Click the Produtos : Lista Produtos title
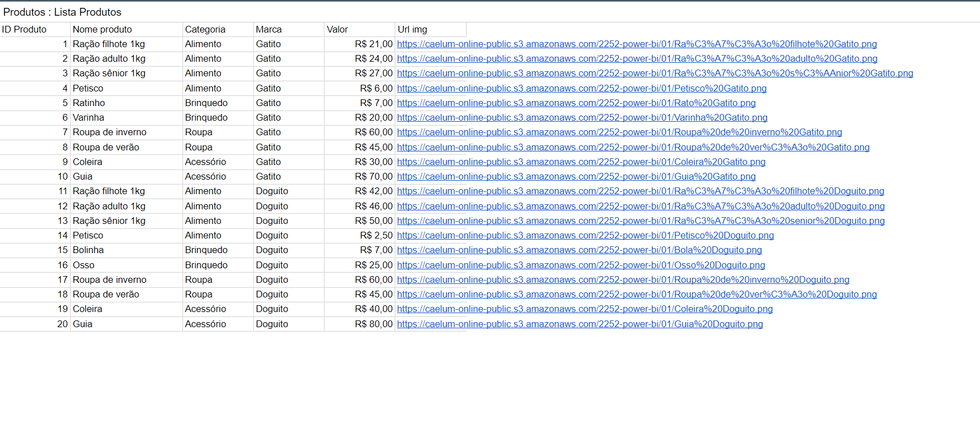 click(x=62, y=12)
